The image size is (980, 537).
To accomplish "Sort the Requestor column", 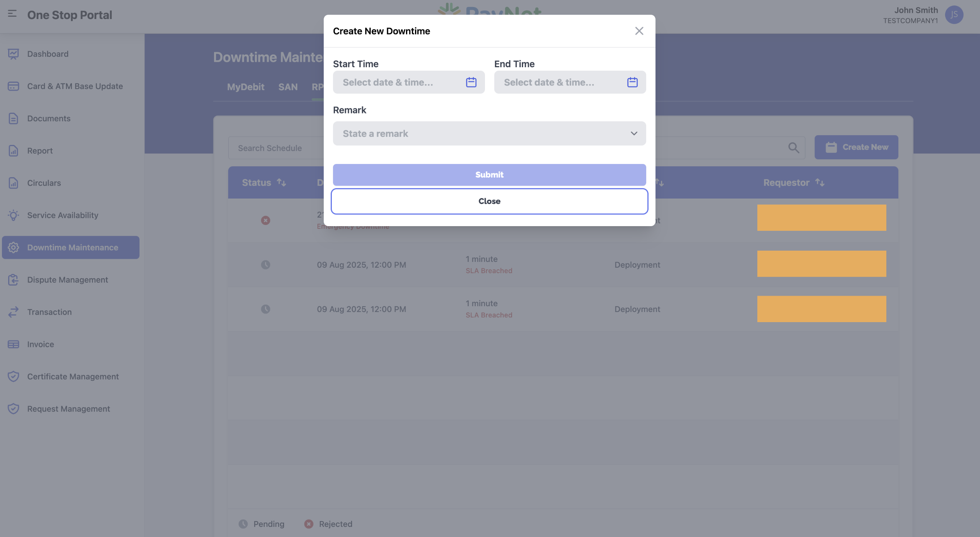I will (x=820, y=182).
